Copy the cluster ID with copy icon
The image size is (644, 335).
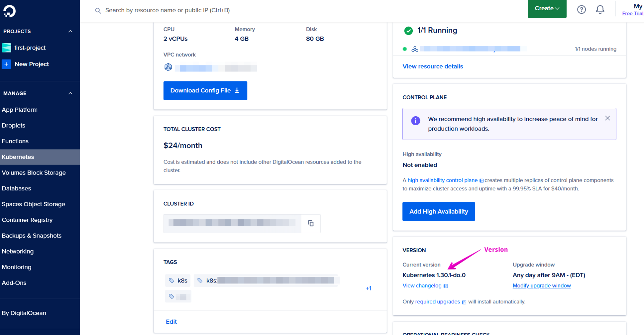click(311, 223)
